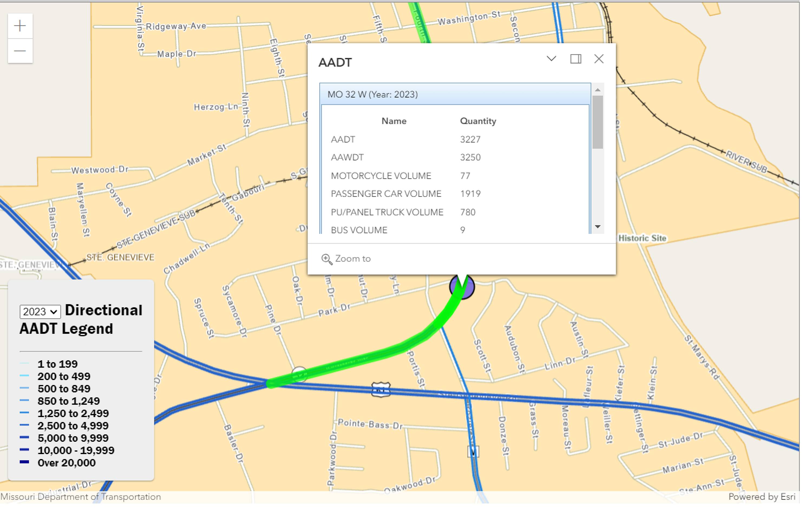Click the Over 20,000 legend swatch

[x=24, y=462]
